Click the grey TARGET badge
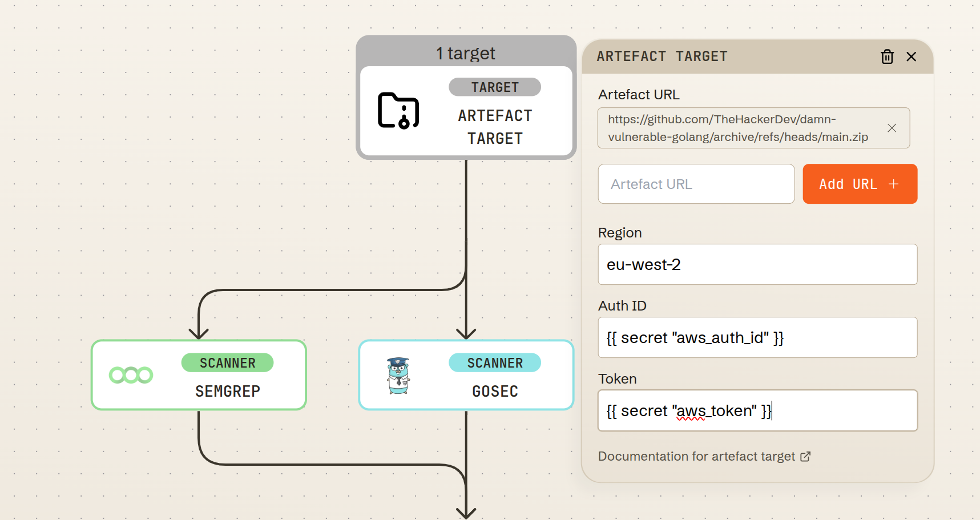The image size is (980, 520). coord(495,87)
